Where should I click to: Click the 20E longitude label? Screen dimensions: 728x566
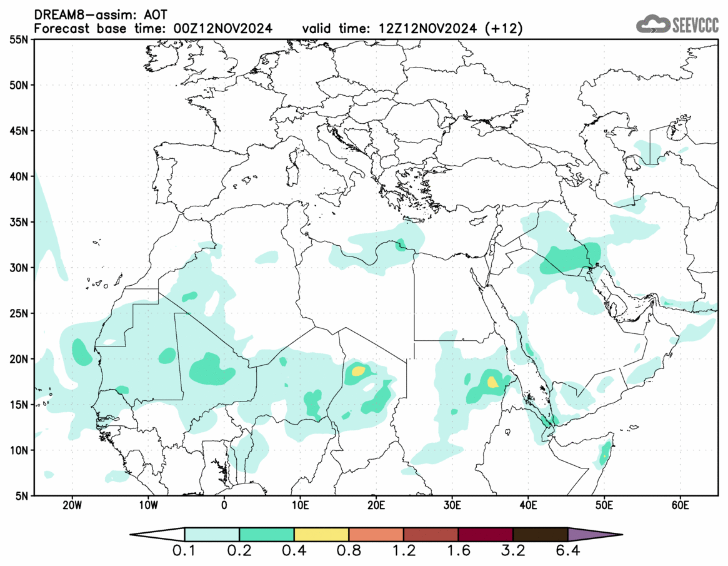tap(376, 505)
